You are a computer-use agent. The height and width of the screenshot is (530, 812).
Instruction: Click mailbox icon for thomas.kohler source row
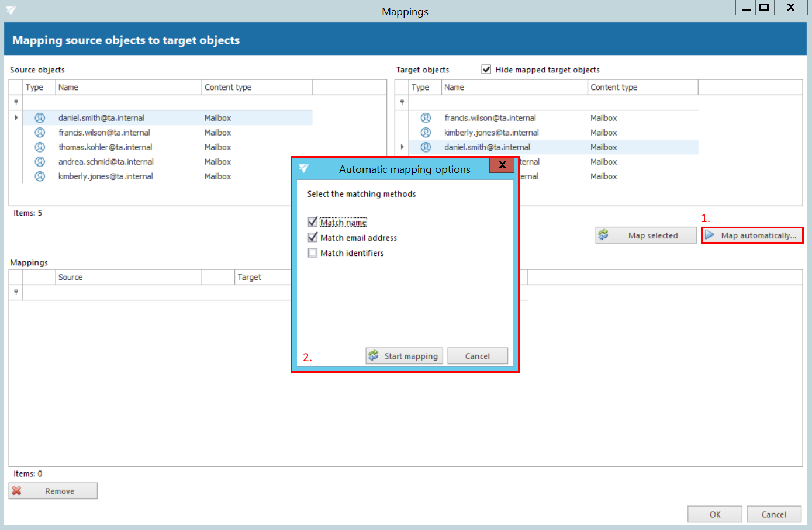[x=40, y=147]
